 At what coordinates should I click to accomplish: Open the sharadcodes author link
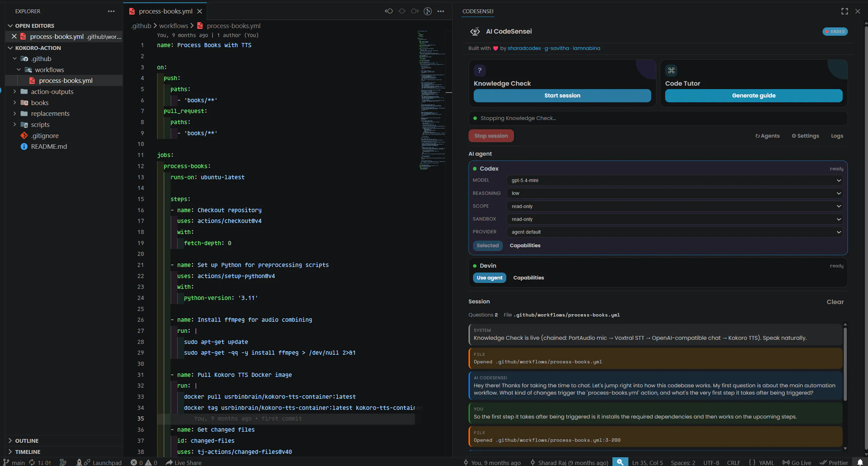[524, 48]
